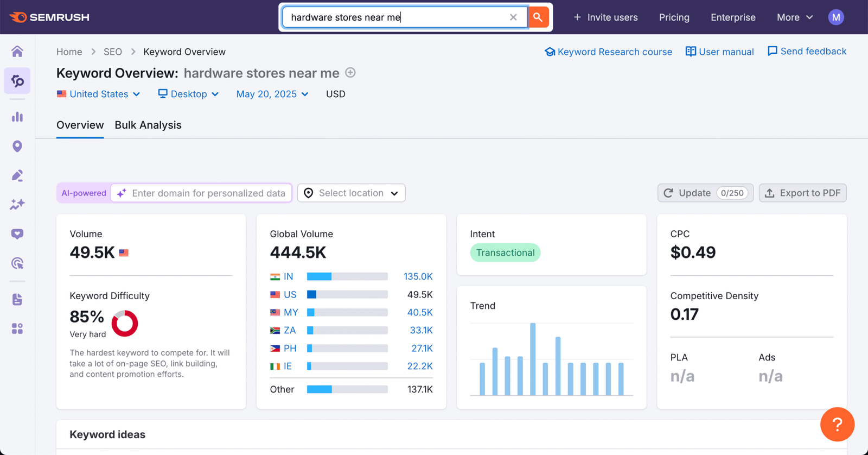Switch to the Bulk Analysis tab

[x=148, y=125]
